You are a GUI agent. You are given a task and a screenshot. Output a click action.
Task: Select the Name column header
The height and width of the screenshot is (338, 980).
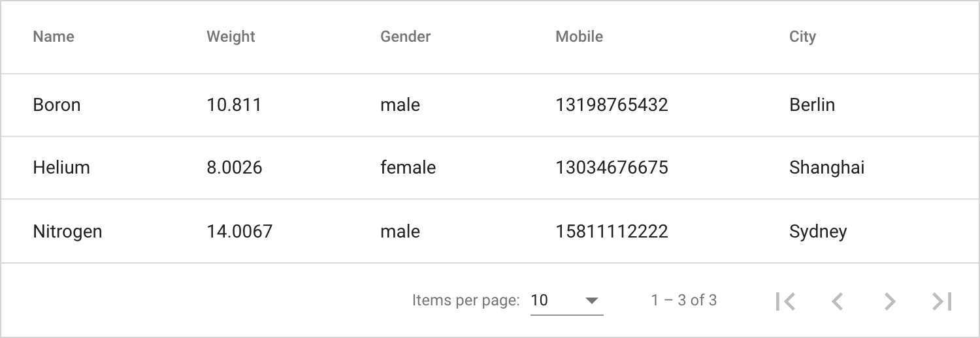[x=54, y=37]
